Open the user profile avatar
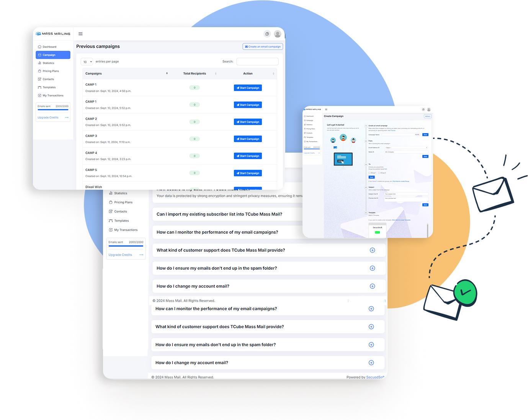Viewport: 528px width, 420px height. pos(278,34)
